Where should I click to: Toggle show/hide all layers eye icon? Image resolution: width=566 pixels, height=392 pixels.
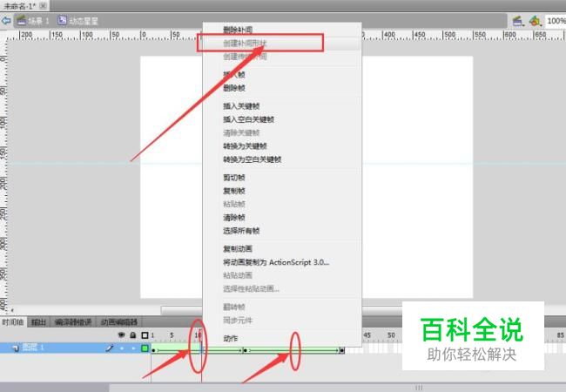[x=121, y=335]
